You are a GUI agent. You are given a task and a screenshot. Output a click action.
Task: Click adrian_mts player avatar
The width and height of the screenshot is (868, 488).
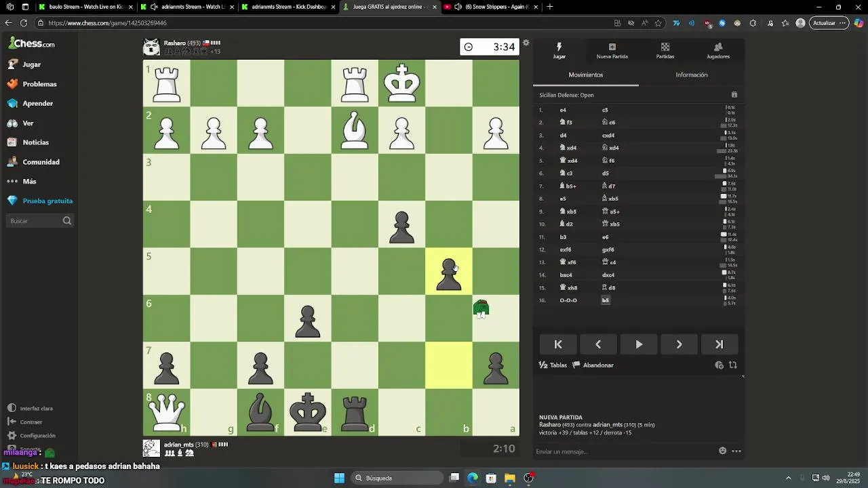pos(151,448)
